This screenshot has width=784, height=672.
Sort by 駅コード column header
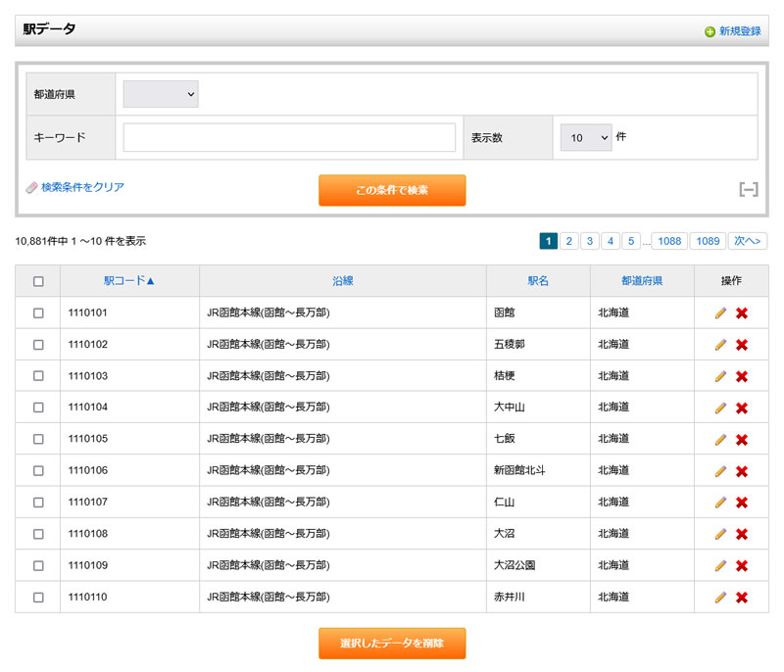(x=129, y=281)
